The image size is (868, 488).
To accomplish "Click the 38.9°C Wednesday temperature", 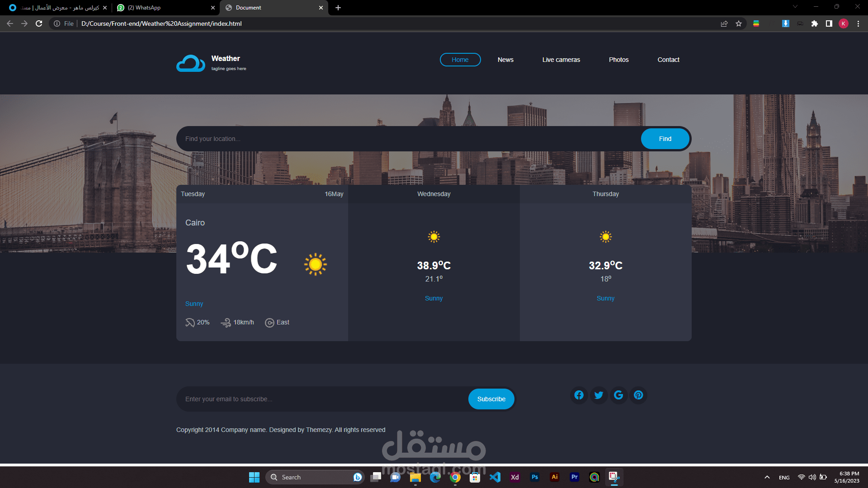I will point(434,265).
